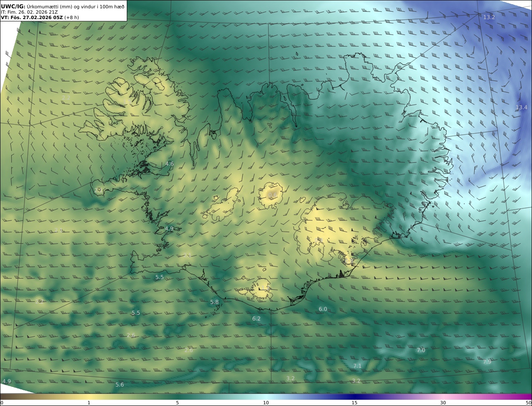This screenshot has height=406, width=532.
Task: Click the valid time 'VT: Fös. 27.02.2026 05Z'
Action: [32, 17]
